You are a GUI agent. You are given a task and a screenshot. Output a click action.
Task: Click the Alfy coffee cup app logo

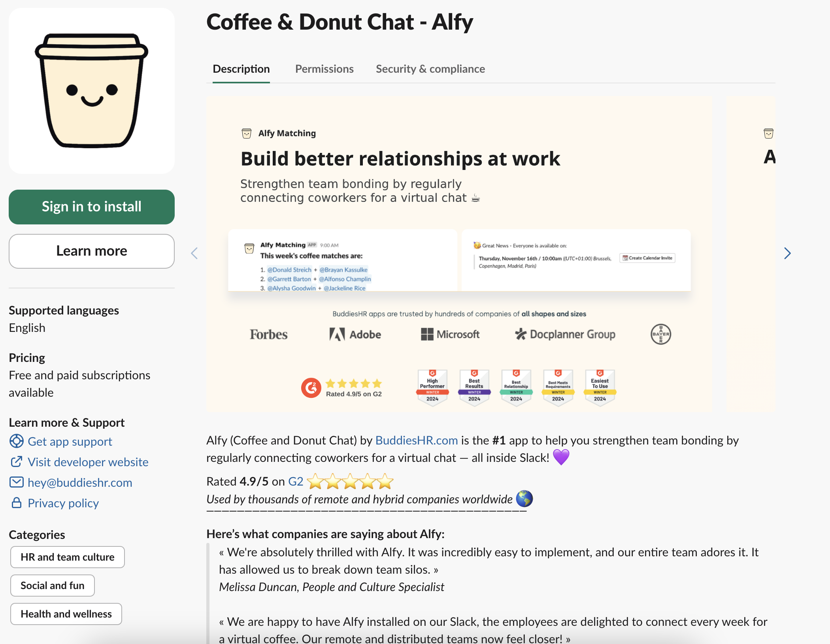click(x=91, y=91)
